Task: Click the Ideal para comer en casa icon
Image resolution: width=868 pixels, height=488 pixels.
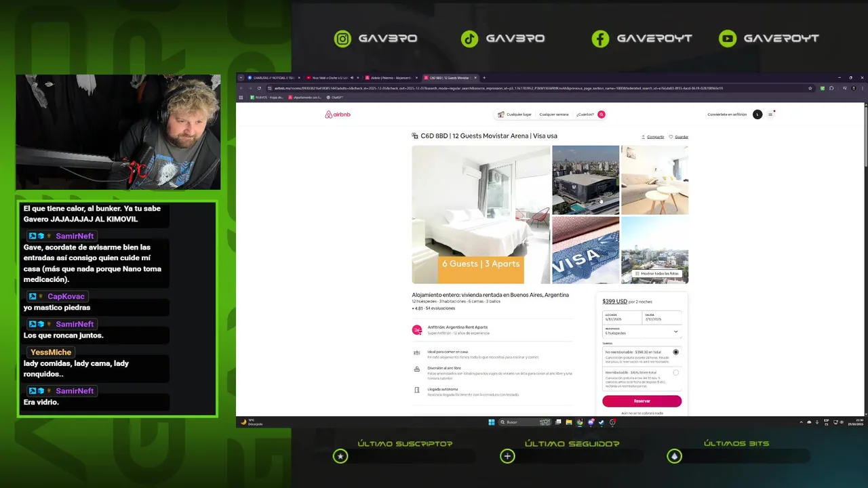Action: coord(417,352)
